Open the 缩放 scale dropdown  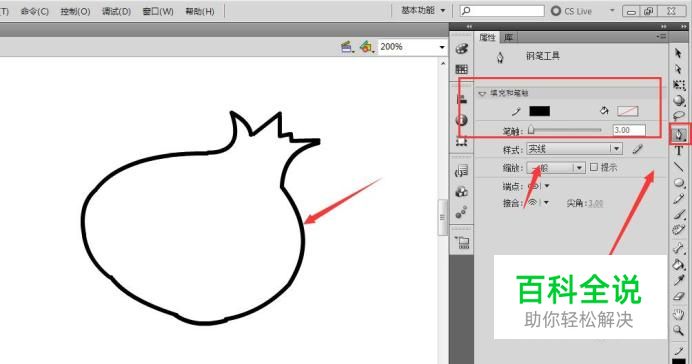tap(556, 168)
